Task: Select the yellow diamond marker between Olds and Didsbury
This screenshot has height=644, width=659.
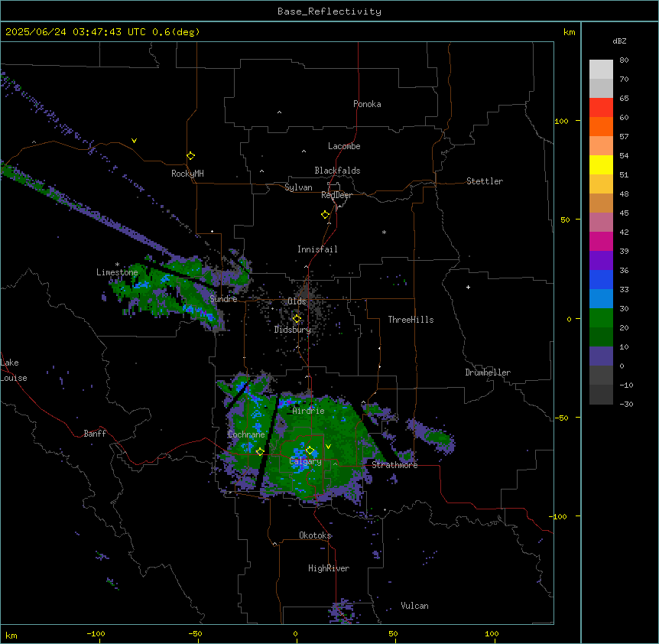Action: click(x=297, y=319)
